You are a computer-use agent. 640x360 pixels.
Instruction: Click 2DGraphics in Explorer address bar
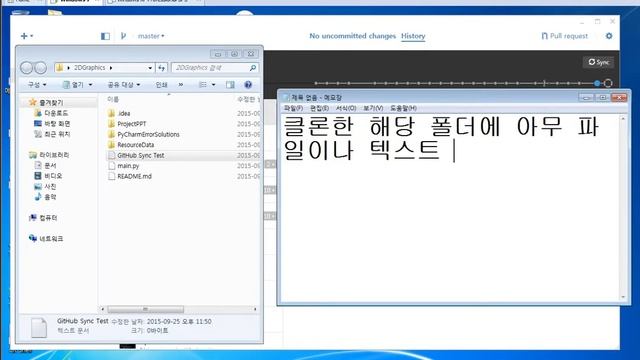(89, 68)
